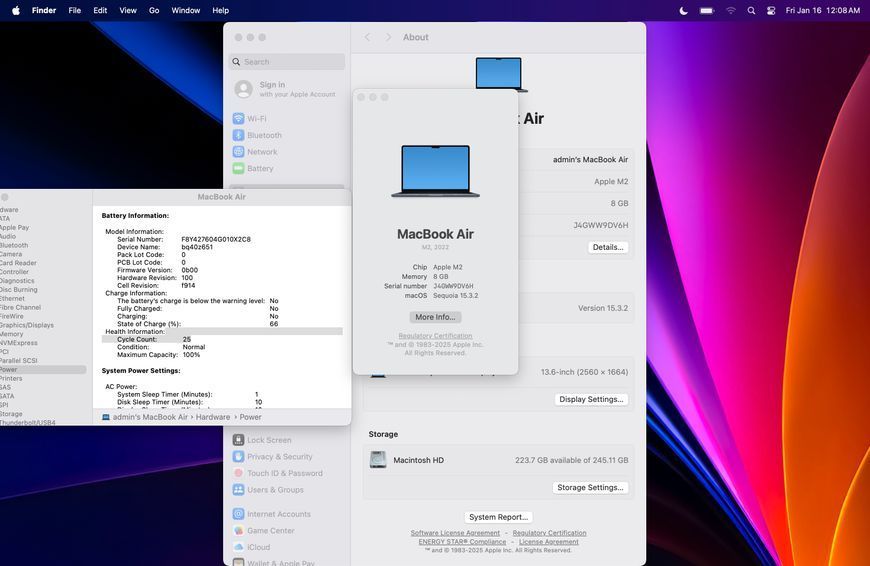Select Lock Screen icon in sidebar
Screen dimensions: 870x566
(x=239, y=439)
